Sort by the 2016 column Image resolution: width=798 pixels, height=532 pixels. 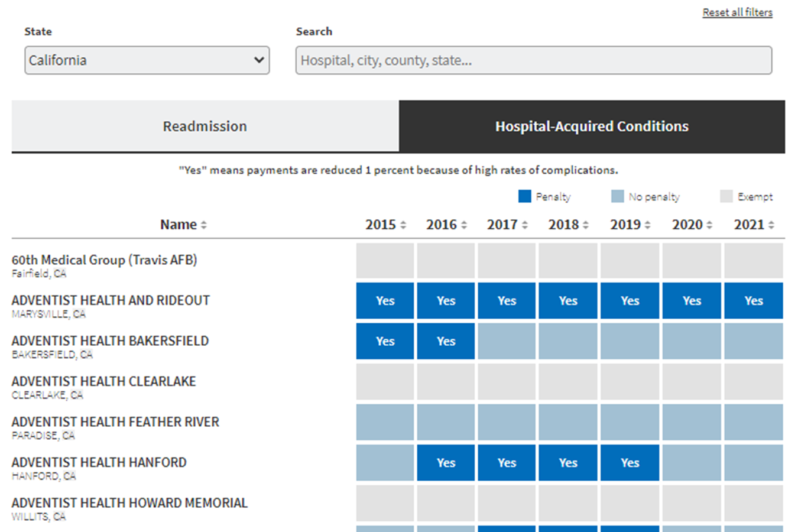point(464,225)
